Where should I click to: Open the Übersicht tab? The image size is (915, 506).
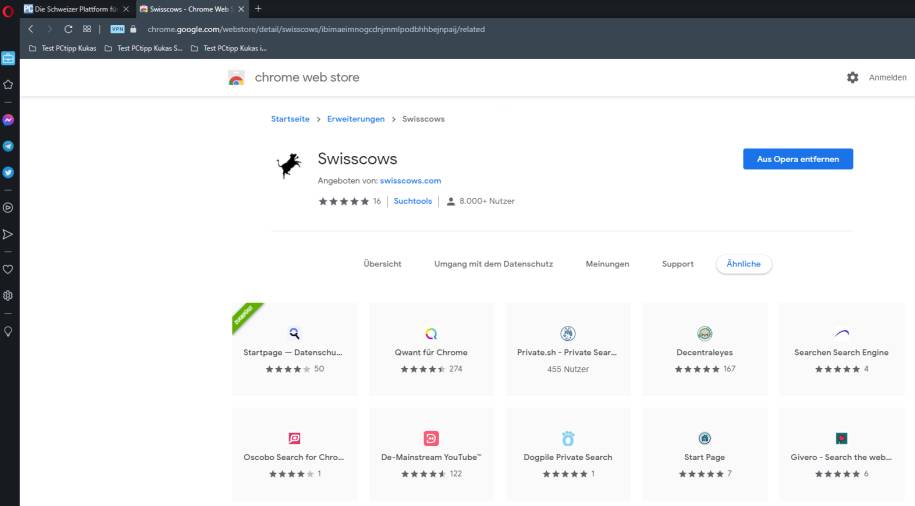click(382, 264)
